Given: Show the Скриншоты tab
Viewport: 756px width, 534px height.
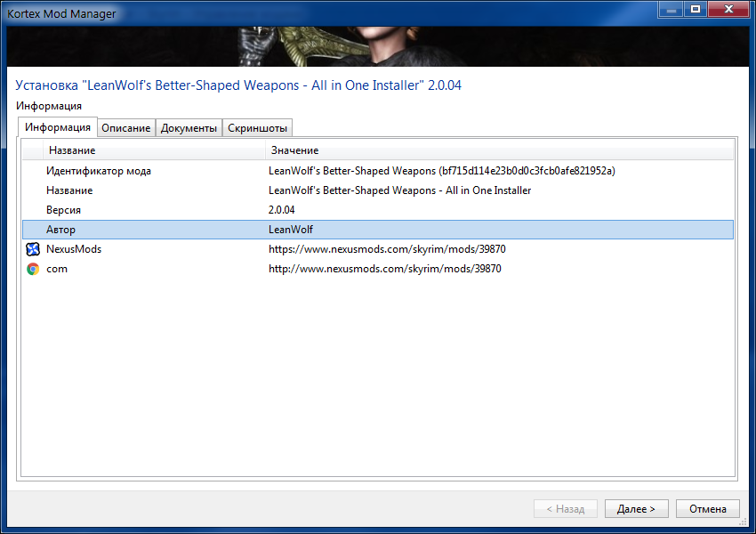Looking at the screenshot, I should (x=257, y=128).
